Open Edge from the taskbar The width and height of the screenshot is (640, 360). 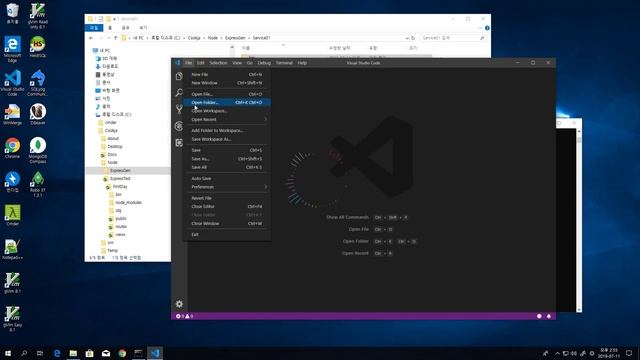coord(57,353)
